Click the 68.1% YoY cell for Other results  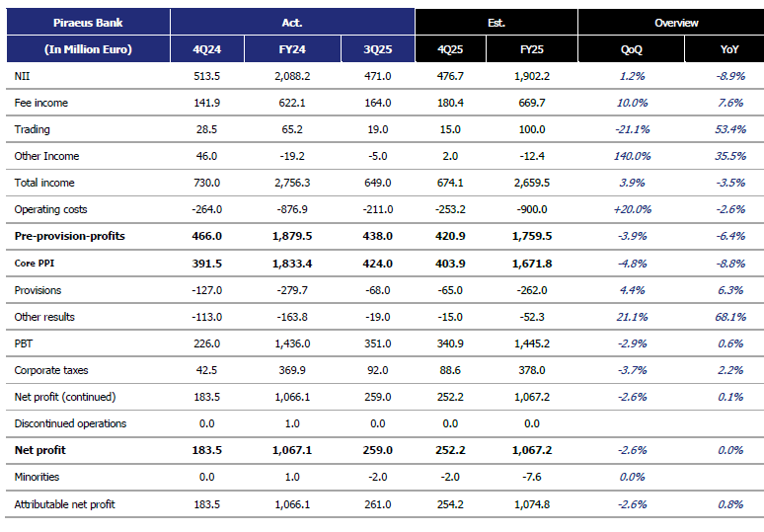point(729,317)
